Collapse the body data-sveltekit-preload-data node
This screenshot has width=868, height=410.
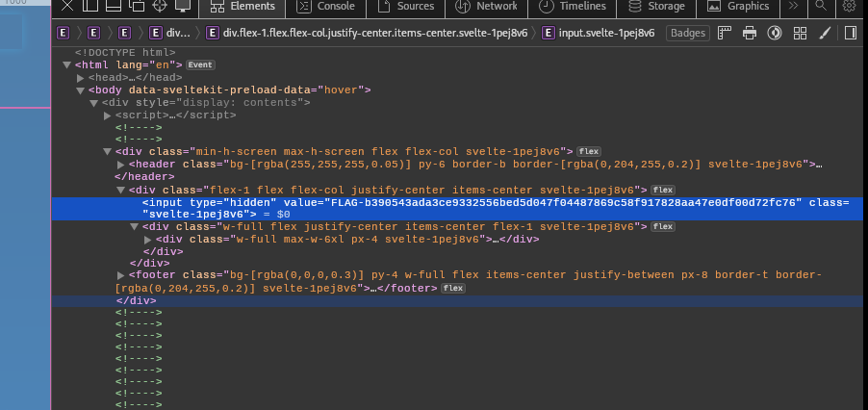[81, 90]
